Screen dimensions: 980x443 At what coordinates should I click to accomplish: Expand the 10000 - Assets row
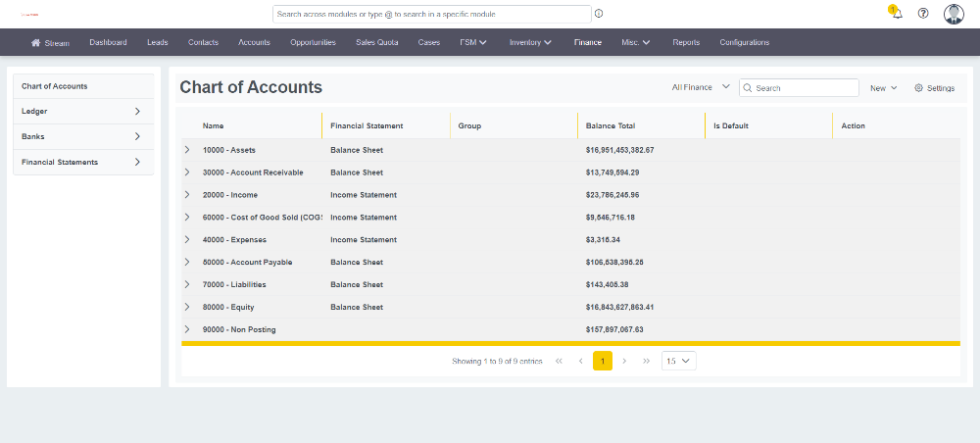coord(187,150)
